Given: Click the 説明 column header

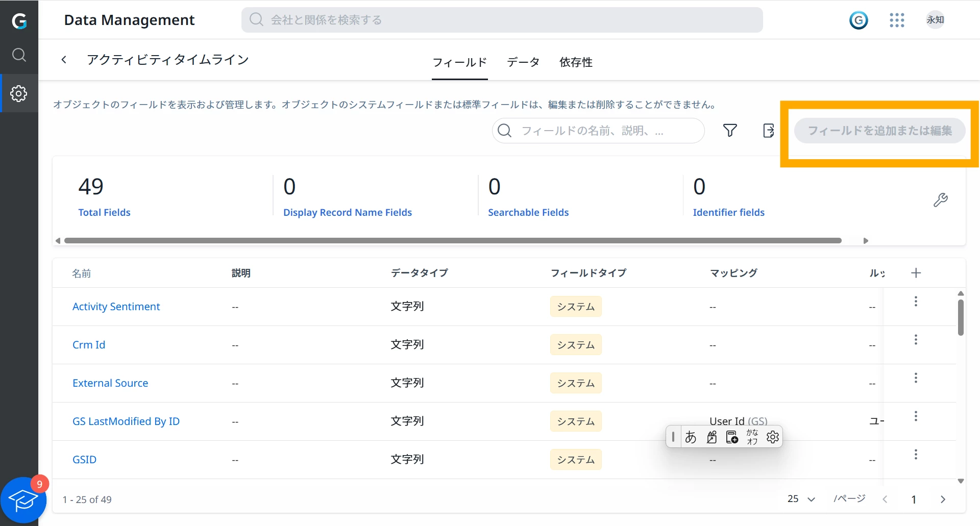Looking at the screenshot, I should (241, 273).
